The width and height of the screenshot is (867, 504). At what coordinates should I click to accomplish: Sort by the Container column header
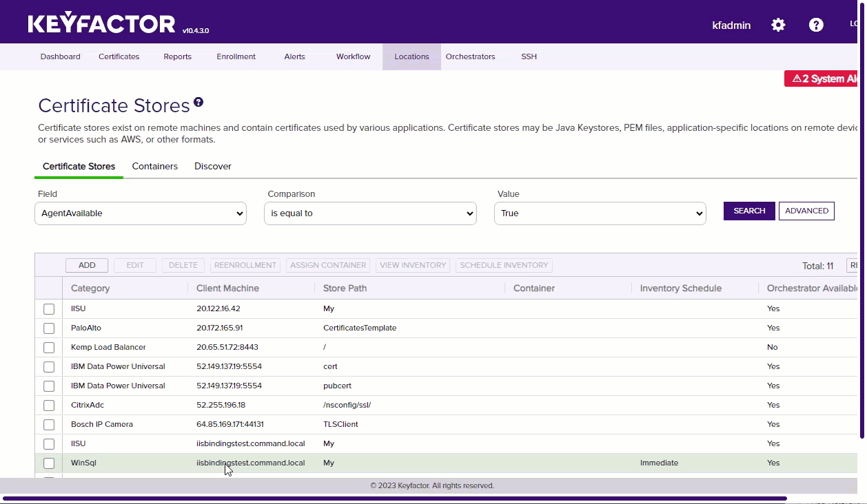point(534,288)
